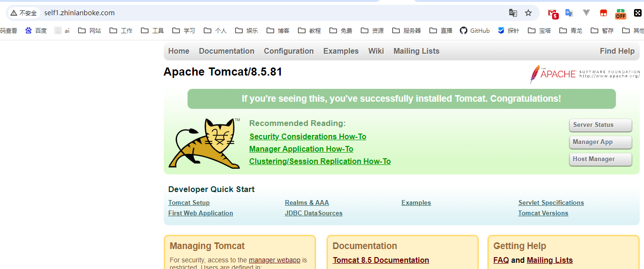
Task: Open the Tomcat Setup link
Action: (189, 202)
